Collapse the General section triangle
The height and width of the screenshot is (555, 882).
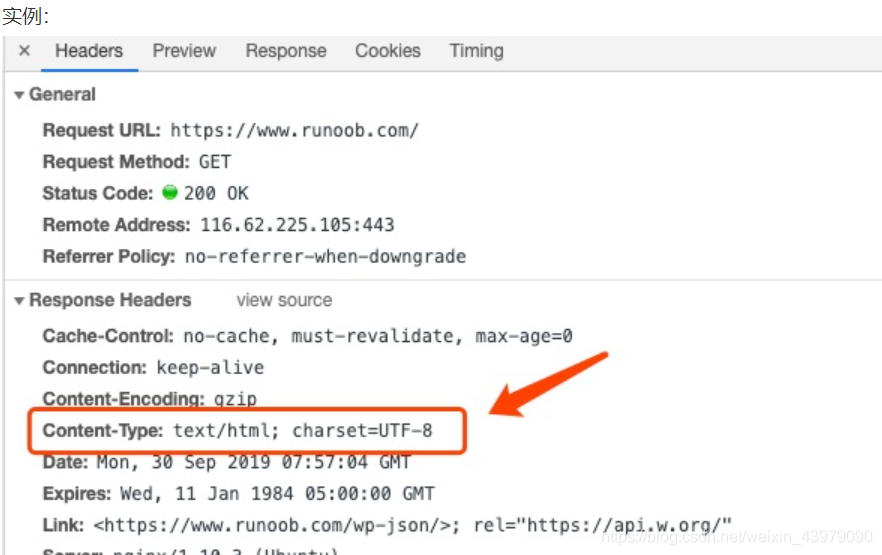pos(19,95)
